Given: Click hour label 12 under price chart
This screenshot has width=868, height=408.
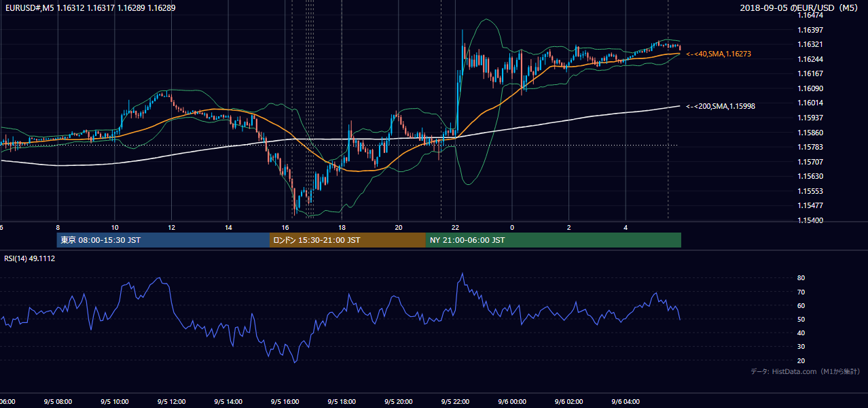Looking at the screenshot, I should coord(171,228).
